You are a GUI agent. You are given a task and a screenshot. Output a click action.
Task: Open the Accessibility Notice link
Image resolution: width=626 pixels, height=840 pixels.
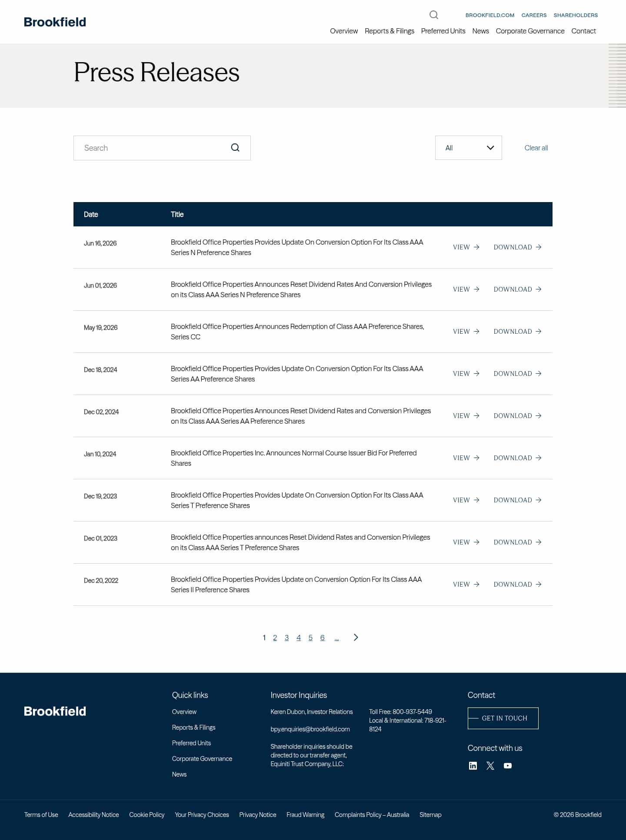[x=93, y=815]
